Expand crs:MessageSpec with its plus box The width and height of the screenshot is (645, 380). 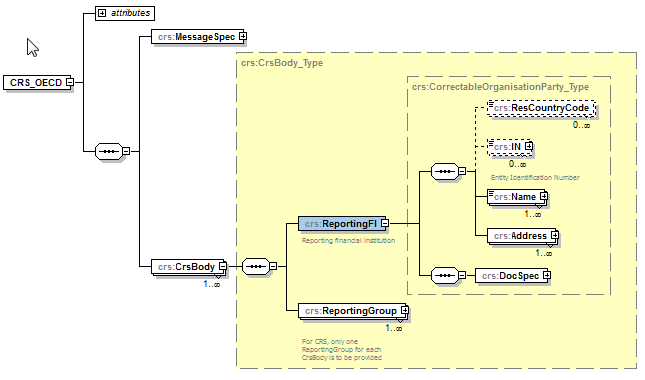243,37
